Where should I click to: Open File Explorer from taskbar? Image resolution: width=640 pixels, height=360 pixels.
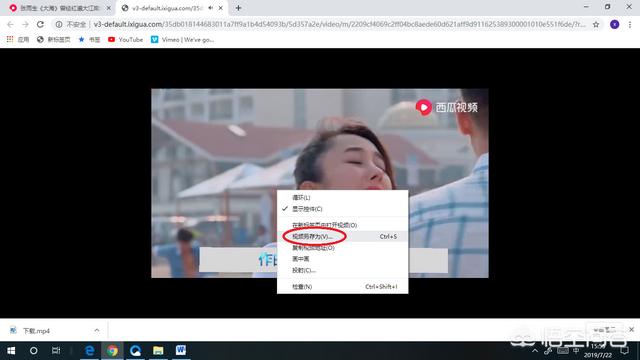[158, 351]
